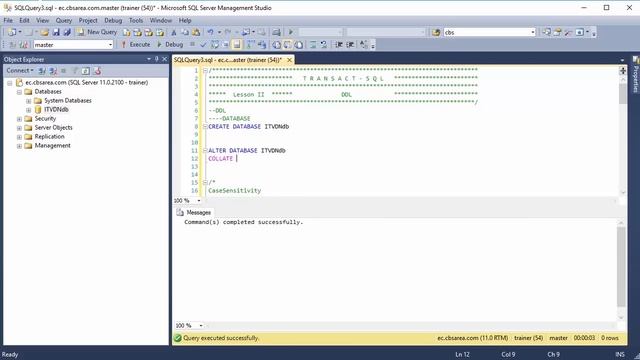Click the Save All icon
This screenshot has height=360, width=640.
tap(67, 32)
